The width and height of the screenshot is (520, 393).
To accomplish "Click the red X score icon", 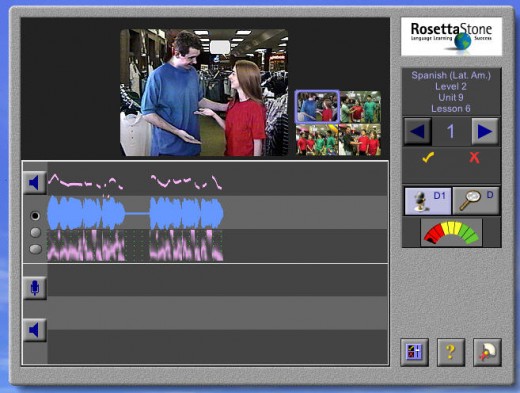I will (x=474, y=157).
